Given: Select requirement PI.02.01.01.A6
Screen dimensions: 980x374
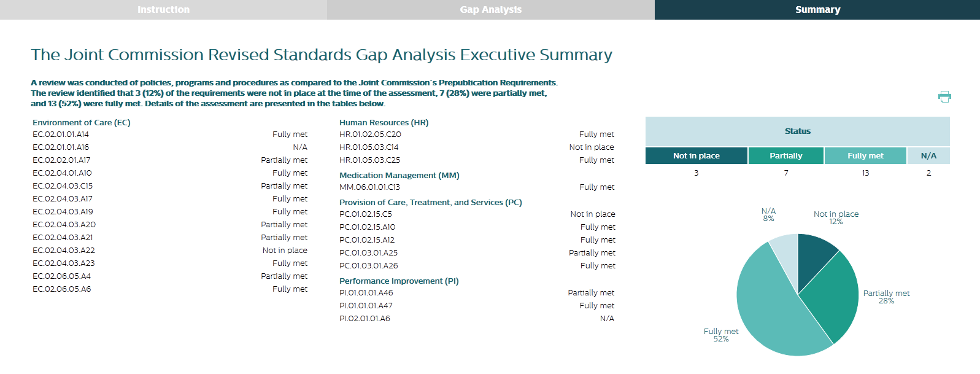Looking at the screenshot, I should (x=365, y=319).
